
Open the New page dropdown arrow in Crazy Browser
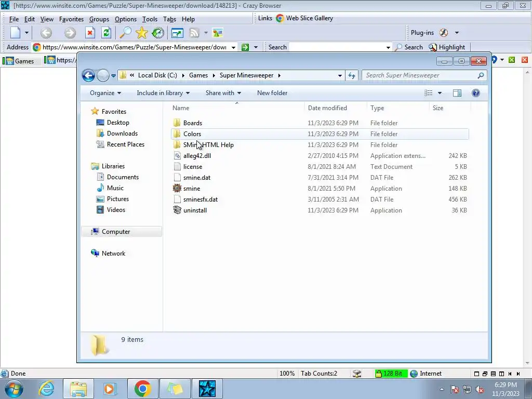coord(26,33)
